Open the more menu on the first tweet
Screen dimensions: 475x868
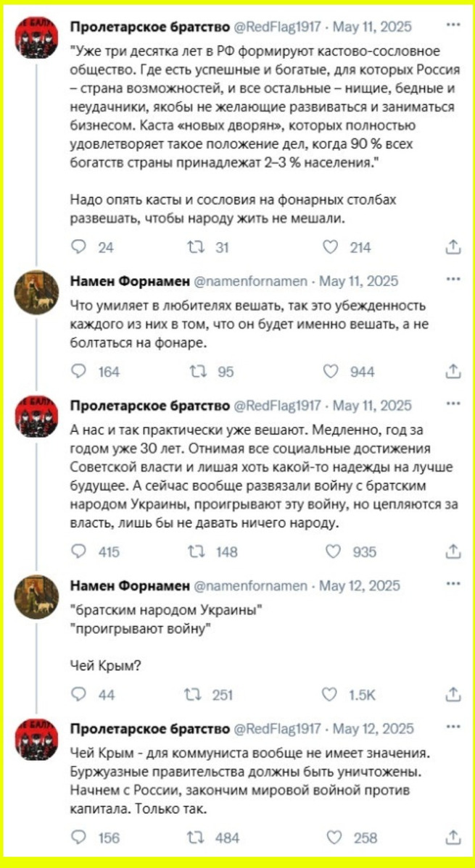pos(453,25)
